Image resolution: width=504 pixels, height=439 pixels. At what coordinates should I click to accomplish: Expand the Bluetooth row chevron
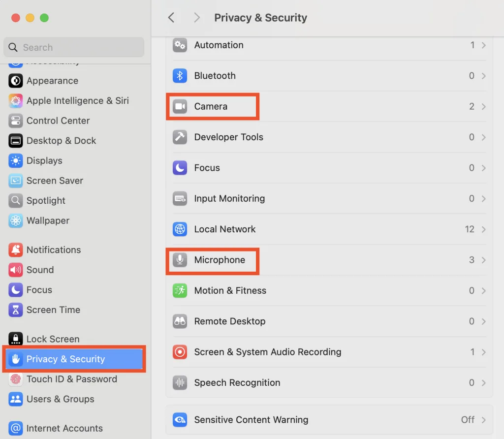tap(483, 76)
